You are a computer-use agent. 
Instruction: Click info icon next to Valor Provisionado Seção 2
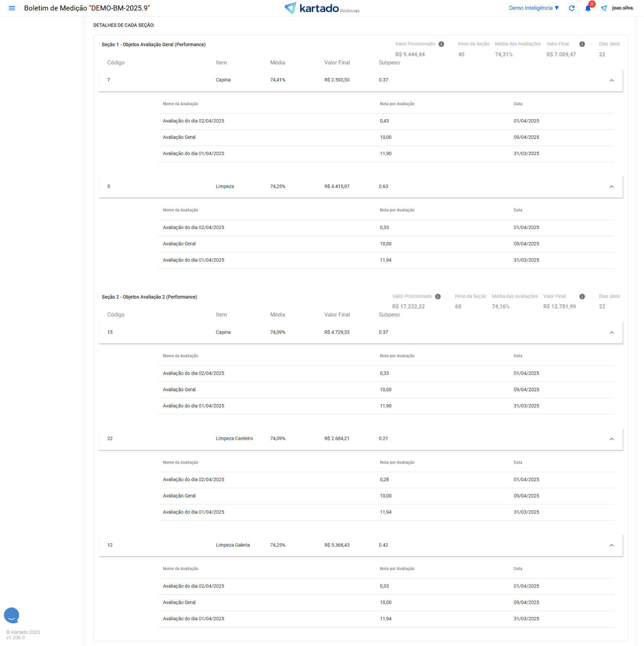(438, 297)
